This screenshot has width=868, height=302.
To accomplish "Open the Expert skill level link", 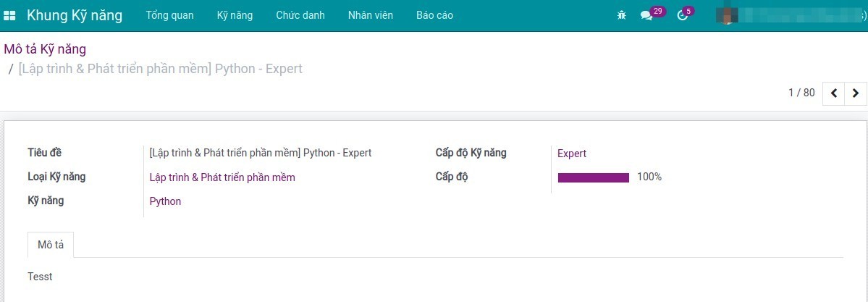I will pyautogui.click(x=572, y=154).
